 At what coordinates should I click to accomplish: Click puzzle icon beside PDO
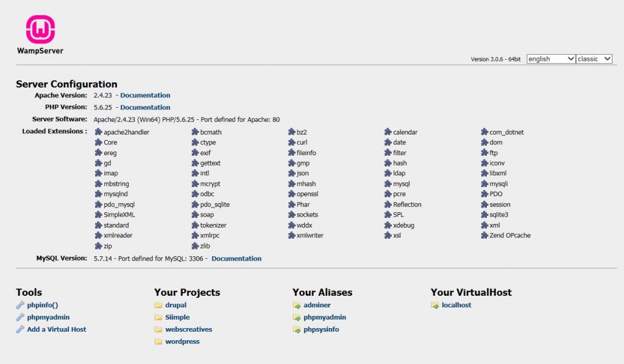[484, 194]
